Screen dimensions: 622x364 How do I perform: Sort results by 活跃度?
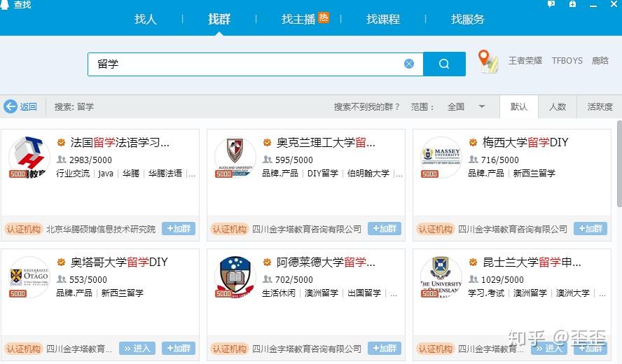click(x=600, y=106)
